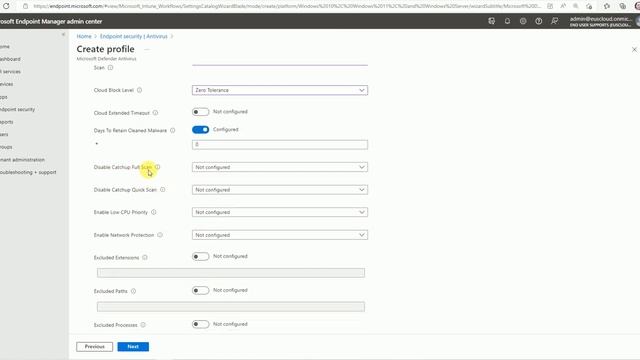Viewport: 640px width, 360px height.
Task: Show info for Cloud Block Level
Action: tap(140, 90)
